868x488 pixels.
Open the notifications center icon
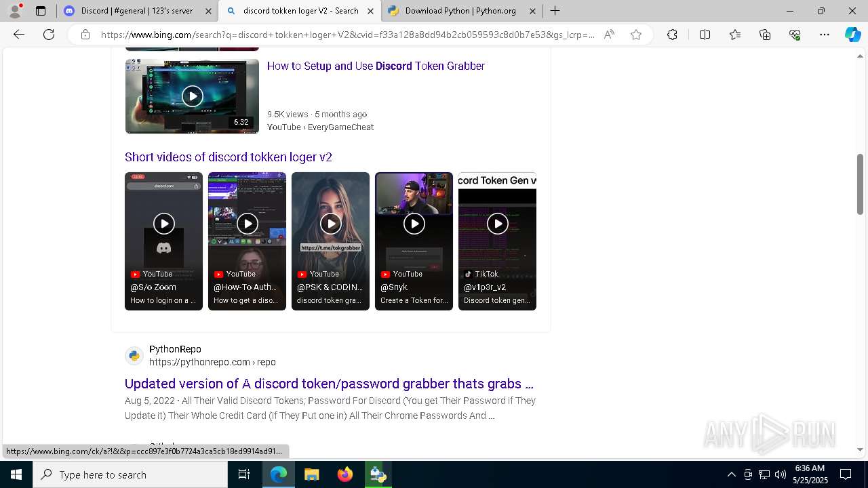pos(846,474)
